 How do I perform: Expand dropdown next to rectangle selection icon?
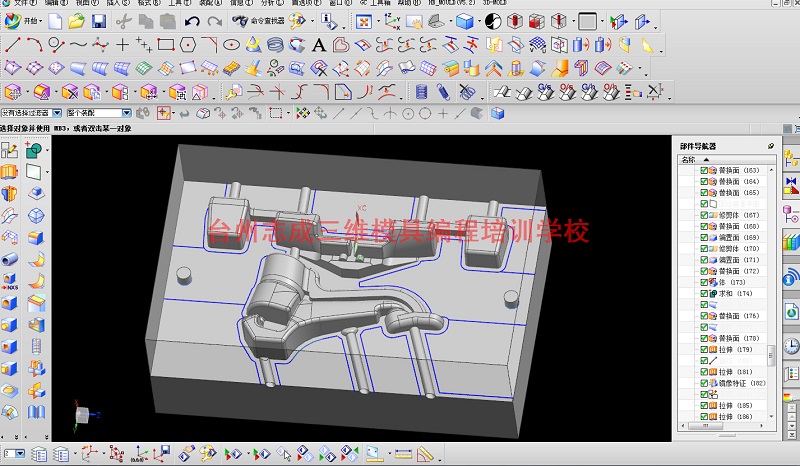coord(288,113)
